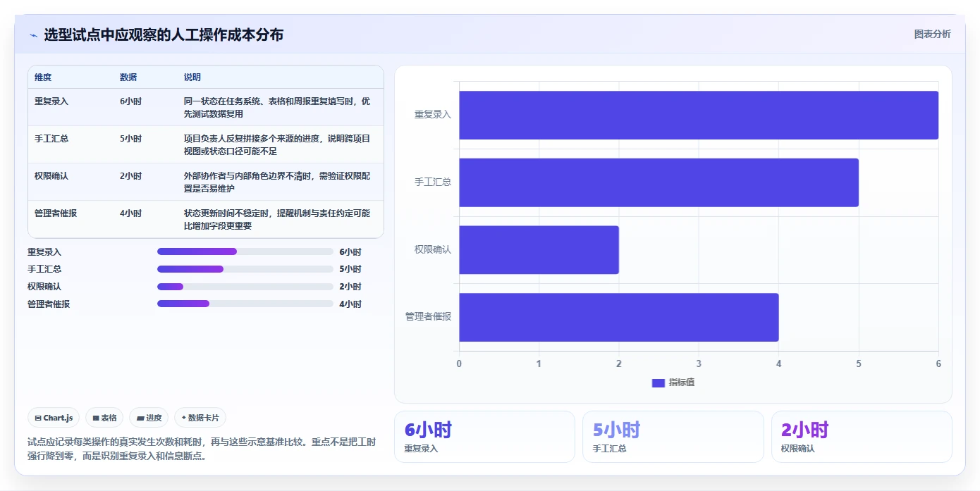Select the 数据卡片 tag chip
Viewport: 980px width, 491px height.
[x=200, y=418]
